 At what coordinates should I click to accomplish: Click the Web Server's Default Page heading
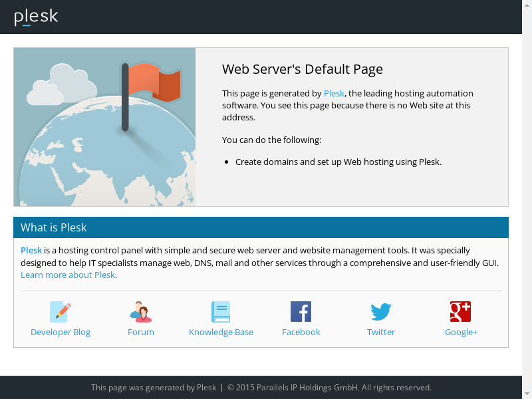point(302,69)
